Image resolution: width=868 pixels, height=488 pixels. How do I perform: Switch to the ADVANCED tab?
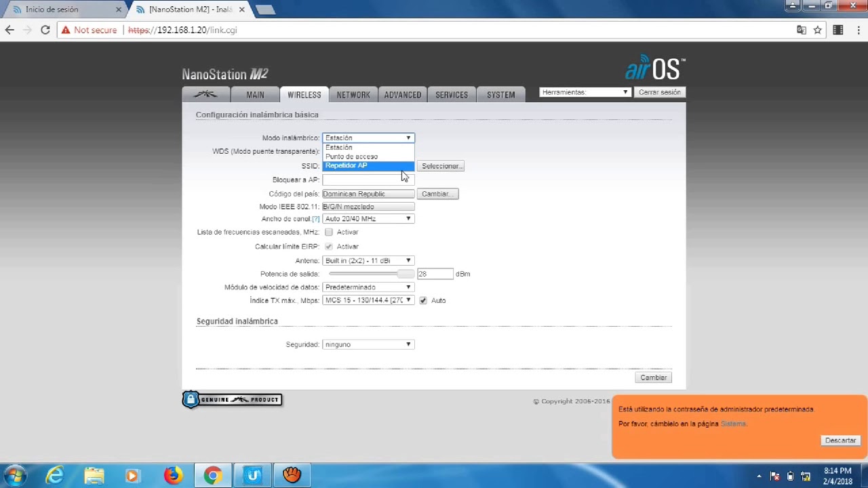point(403,95)
